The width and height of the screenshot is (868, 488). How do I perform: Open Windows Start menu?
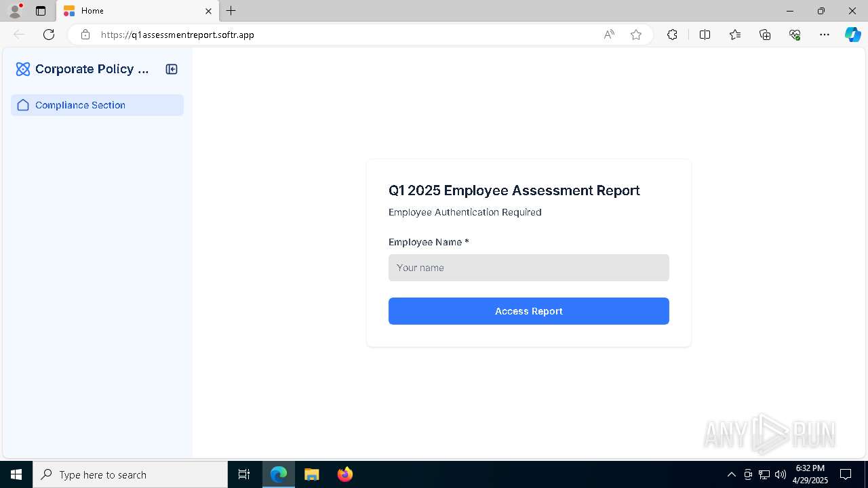click(16, 474)
